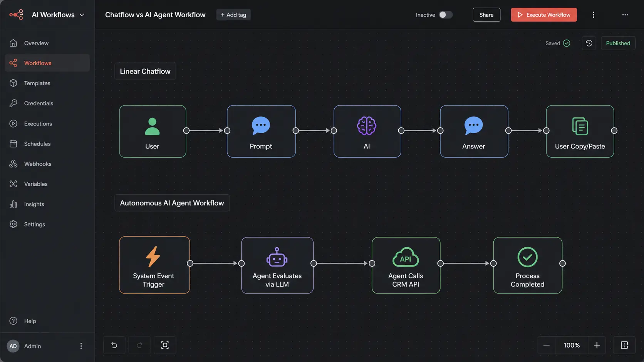Open Executions list

click(x=47, y=123)
